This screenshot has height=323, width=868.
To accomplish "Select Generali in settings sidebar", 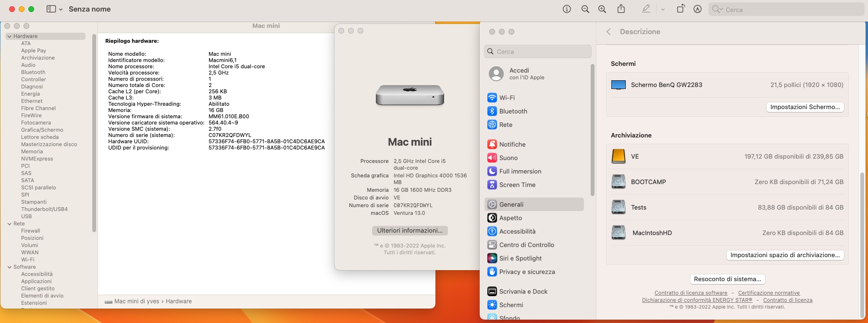I will (x=534, y=204).
